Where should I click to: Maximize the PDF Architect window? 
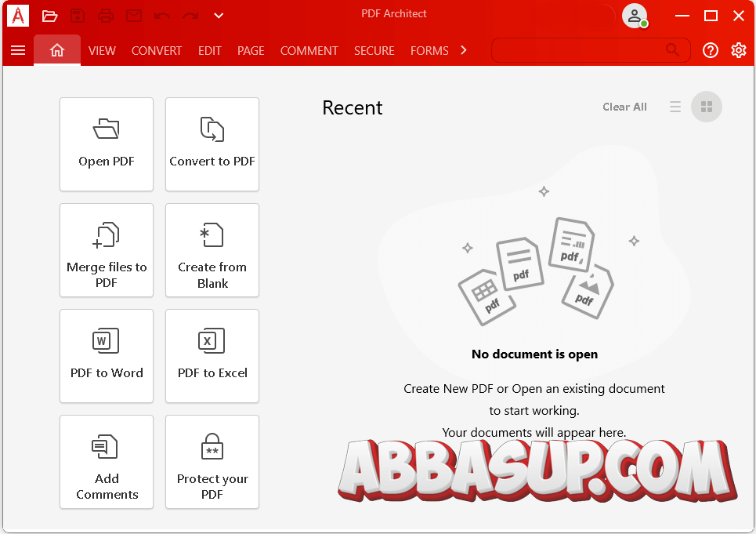711,16
